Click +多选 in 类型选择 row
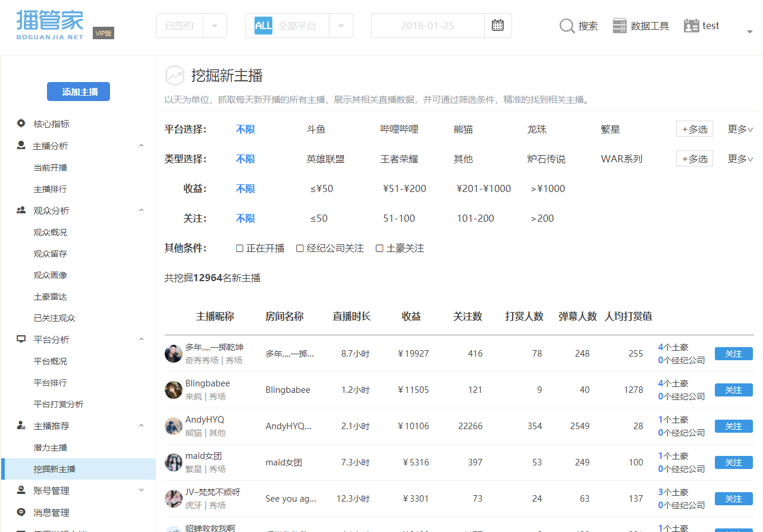The image size is (763, 532). [x=695, y=159]
